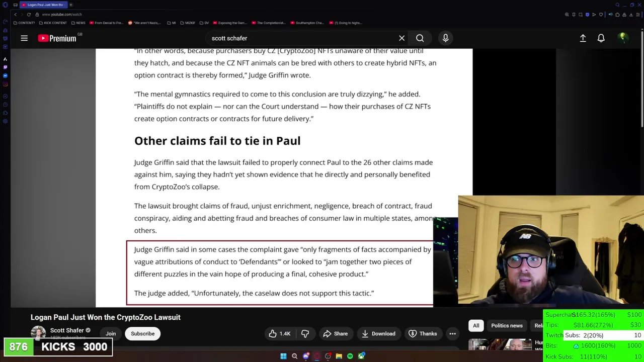Open the extensions cube icon in toolbar
The width and height of the screenshot is (644, 362).
pos(617,15)
